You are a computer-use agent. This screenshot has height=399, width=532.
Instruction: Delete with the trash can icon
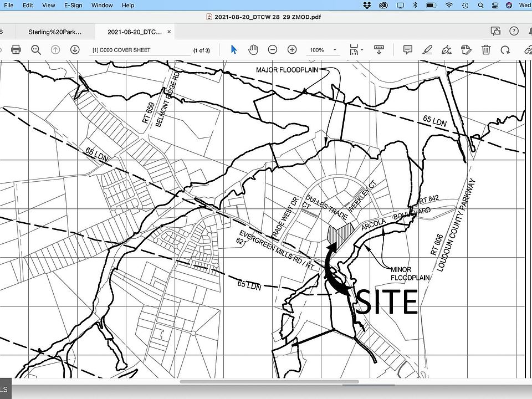tap(486, 49)
